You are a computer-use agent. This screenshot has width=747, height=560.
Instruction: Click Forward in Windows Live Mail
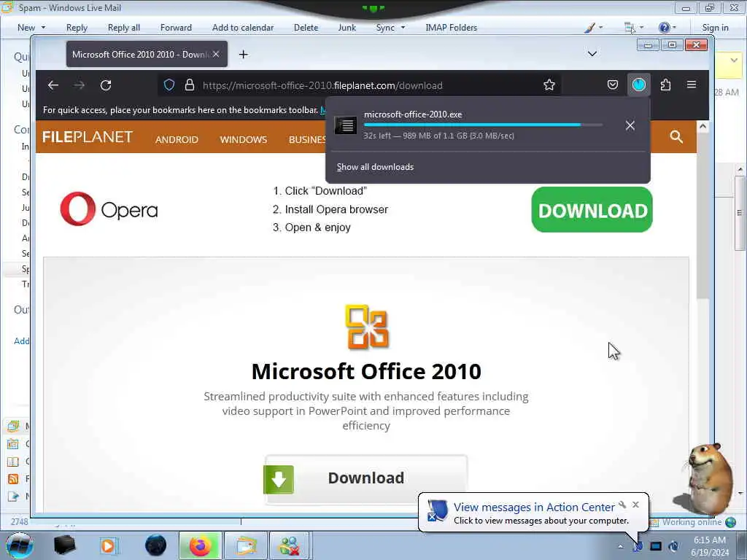tap(176, 28)
